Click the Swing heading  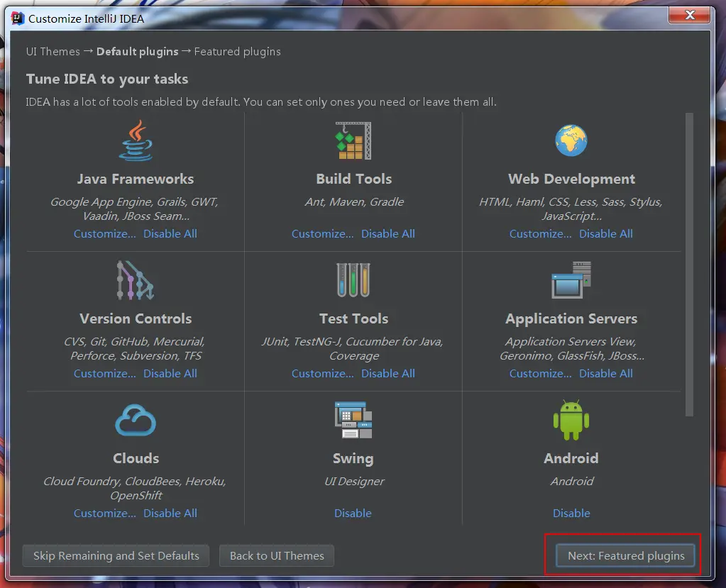(353, 458)
